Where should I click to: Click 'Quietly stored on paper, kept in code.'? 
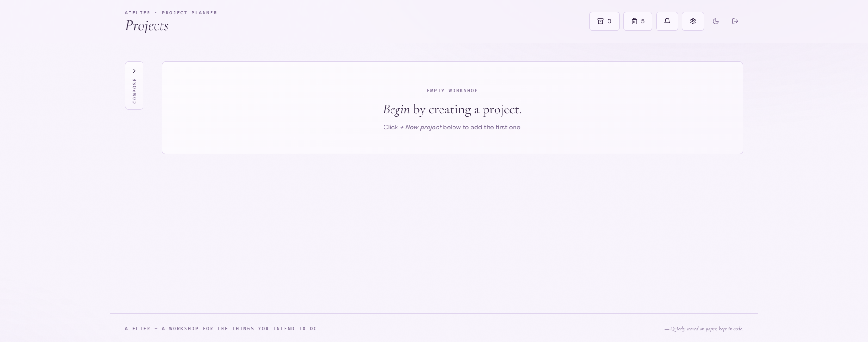coord(704,329)
